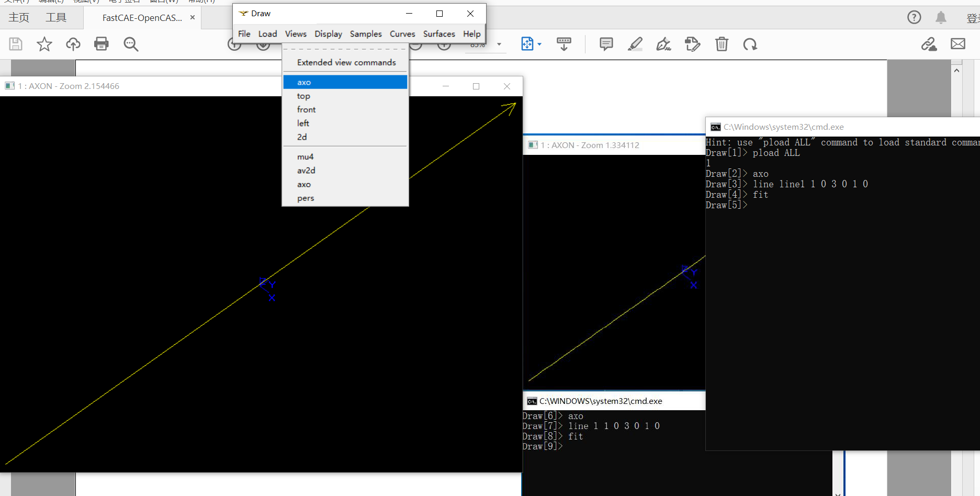Viewport: 980px width, 496px height.
Task: Minimize the Draw window
Action: tap(409, 14)
